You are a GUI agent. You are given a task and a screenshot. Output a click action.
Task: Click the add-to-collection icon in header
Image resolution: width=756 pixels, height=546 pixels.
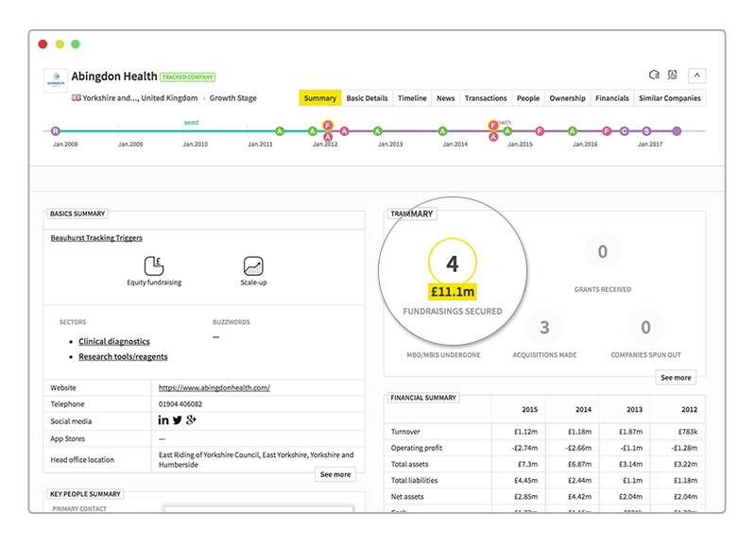tap(654, 75)
